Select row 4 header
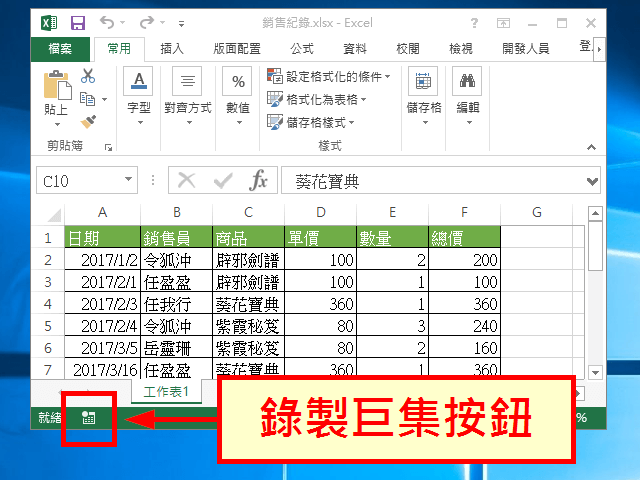 48,304
